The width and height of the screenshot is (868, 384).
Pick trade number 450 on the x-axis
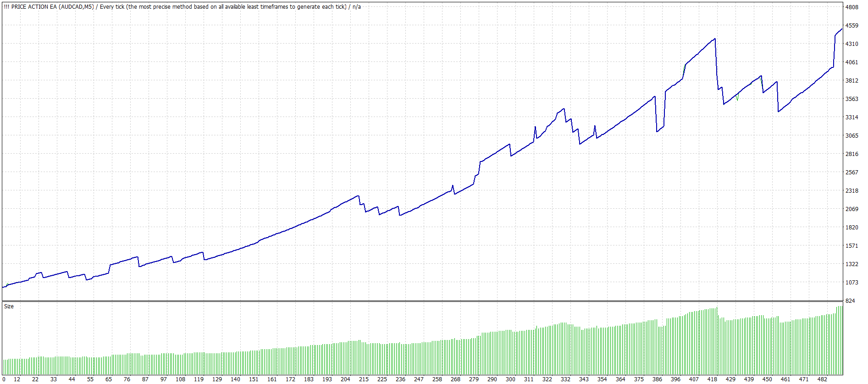point(767,379)
